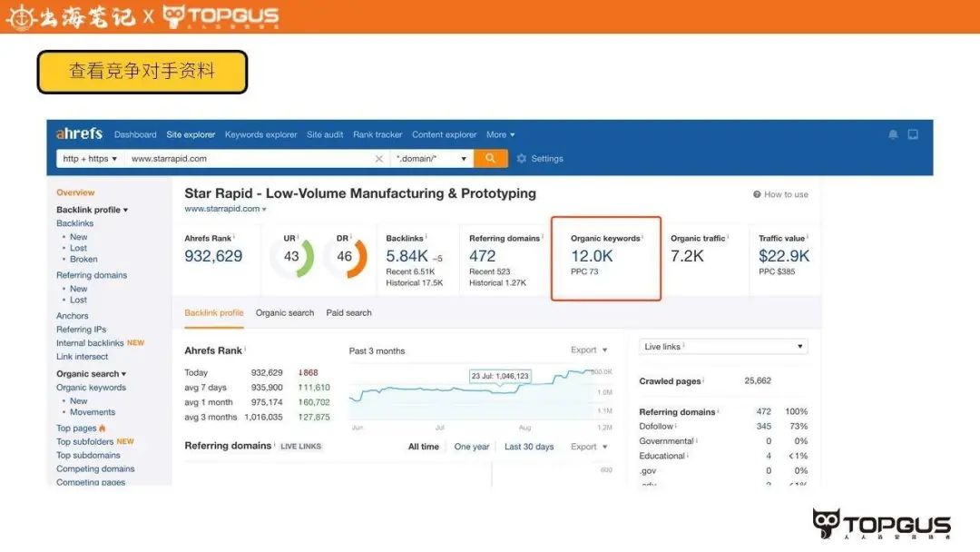Image resolution: width=980 pixels, height=552 pixels.
Task: Open Top subdomains in the sidebar
Action: (x=88, y=455)
